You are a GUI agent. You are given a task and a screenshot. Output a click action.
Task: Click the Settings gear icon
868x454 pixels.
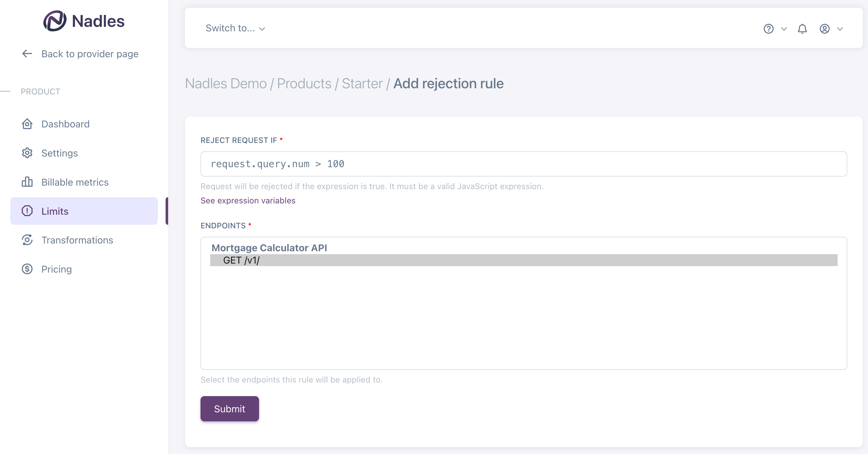[x=27, y=153]
